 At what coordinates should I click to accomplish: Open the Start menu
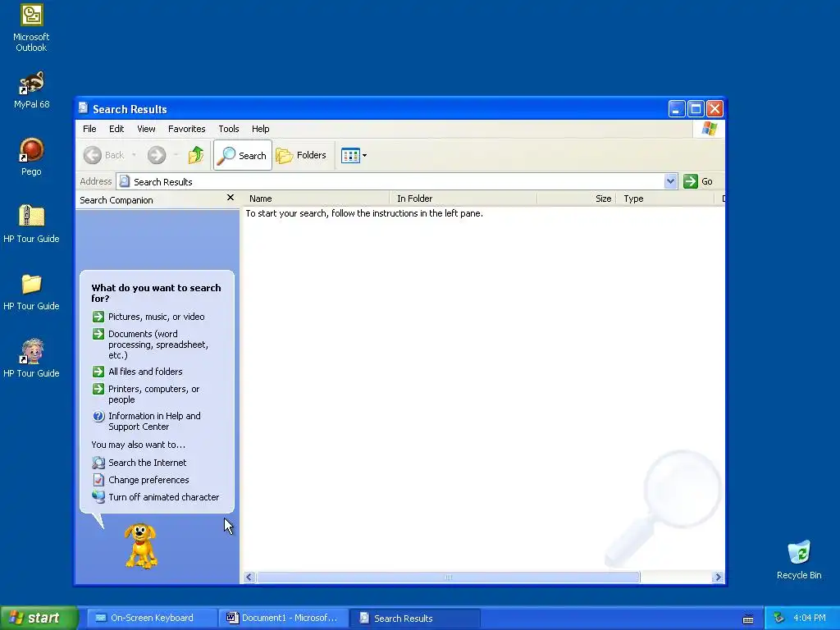coord(39,618)
